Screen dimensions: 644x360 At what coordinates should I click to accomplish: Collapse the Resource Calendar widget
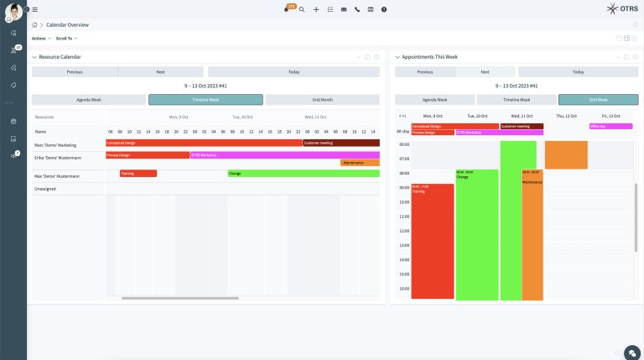[x=34, y=57]
